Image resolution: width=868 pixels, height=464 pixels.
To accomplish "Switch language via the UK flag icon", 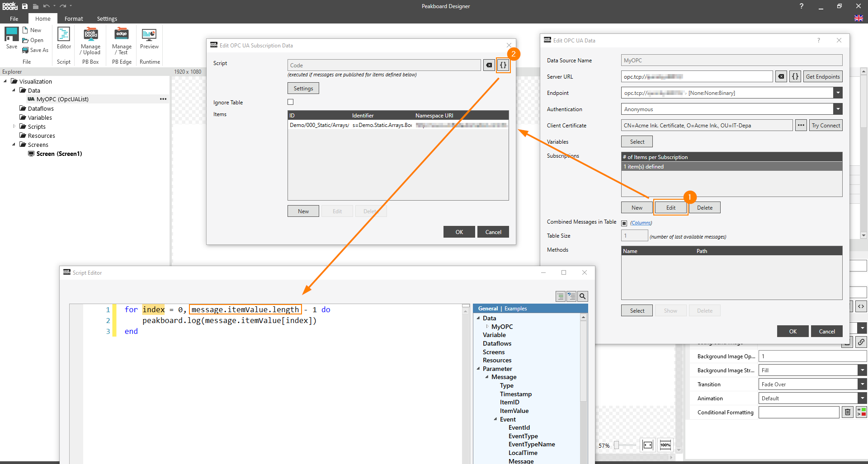I will pos(859,19).
